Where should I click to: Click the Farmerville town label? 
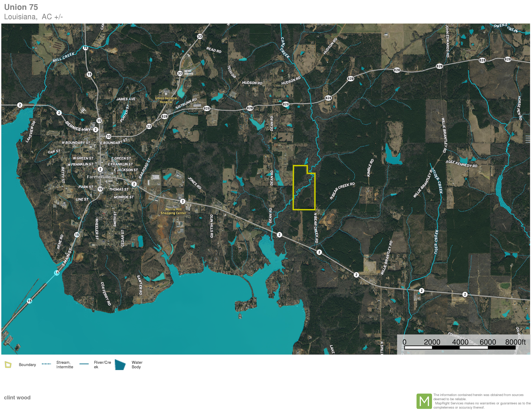tap(99, 177)
